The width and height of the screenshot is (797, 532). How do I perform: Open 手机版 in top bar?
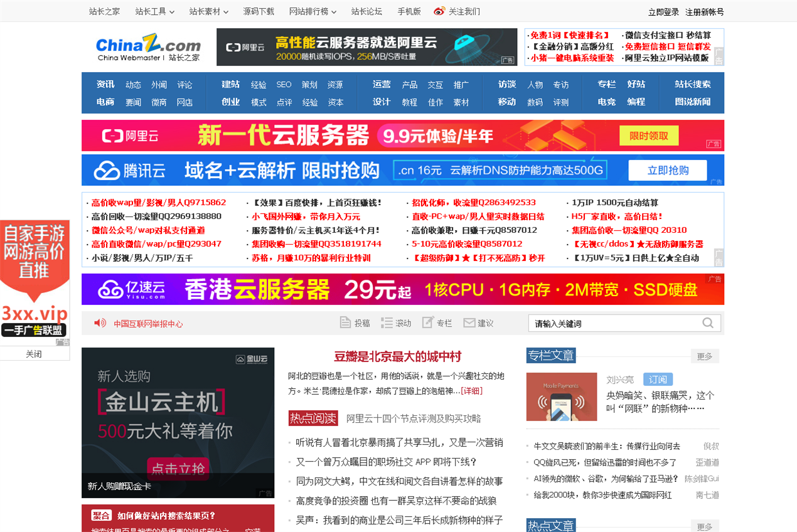point(409,11)
